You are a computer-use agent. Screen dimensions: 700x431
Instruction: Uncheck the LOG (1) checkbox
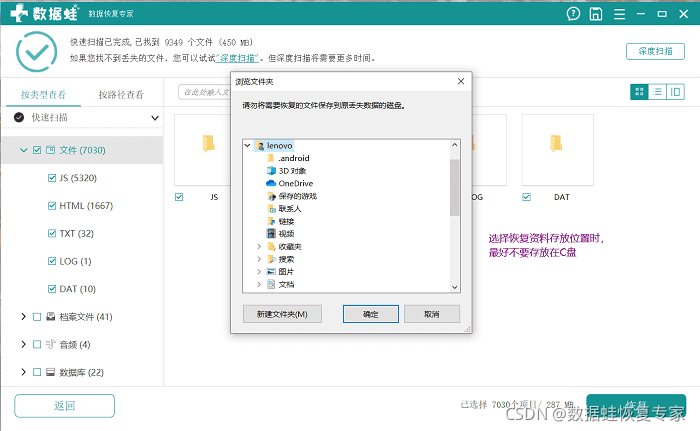pos(52,261)
